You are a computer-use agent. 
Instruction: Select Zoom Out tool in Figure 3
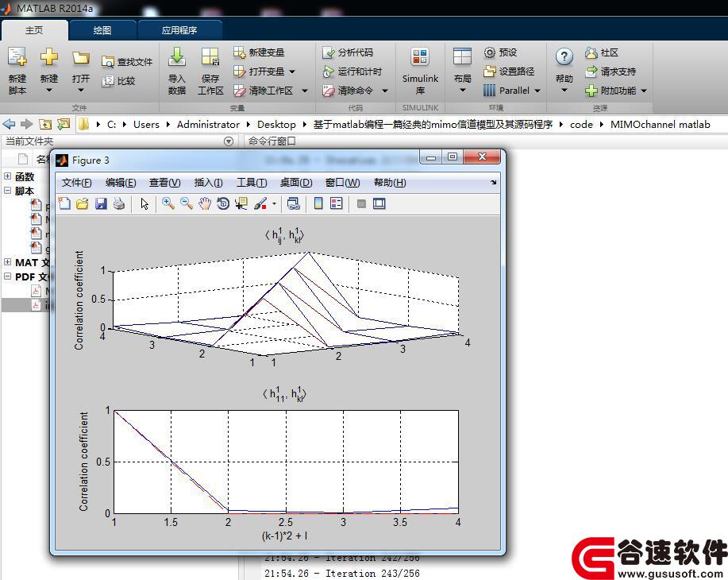[x=187, y=203]
